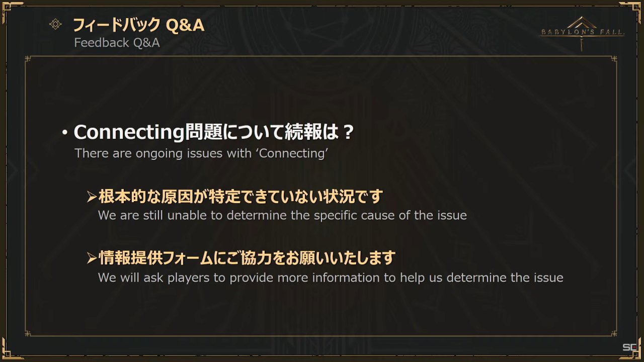
Task: Click the inner panel's top-left corner ornament
Action: coord(29,60)
